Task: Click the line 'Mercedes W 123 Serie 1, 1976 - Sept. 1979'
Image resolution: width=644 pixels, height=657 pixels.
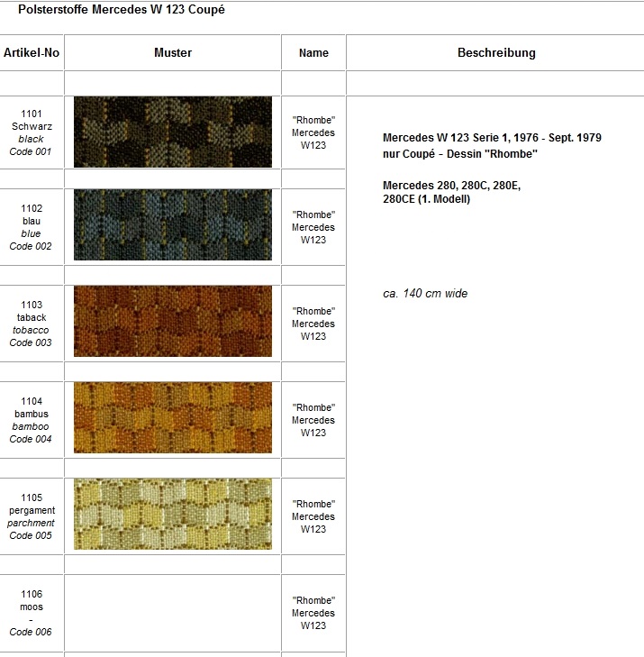Action: coord(492,137)
